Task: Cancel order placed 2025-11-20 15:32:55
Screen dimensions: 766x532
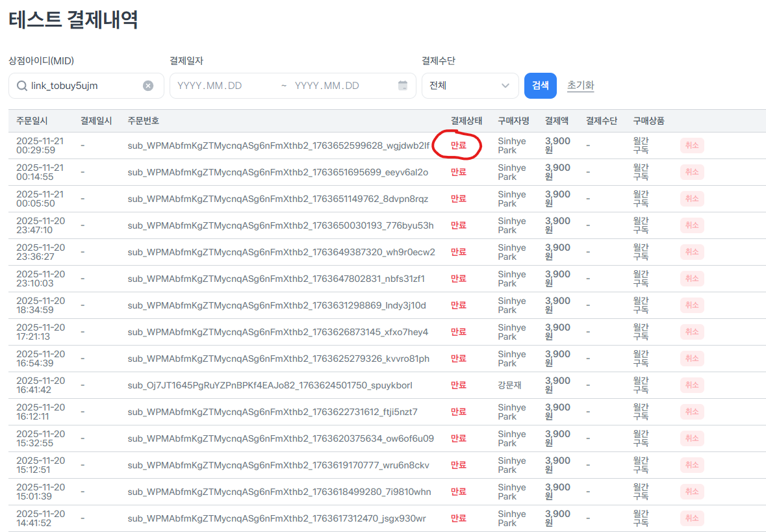Action: [692, 438]
